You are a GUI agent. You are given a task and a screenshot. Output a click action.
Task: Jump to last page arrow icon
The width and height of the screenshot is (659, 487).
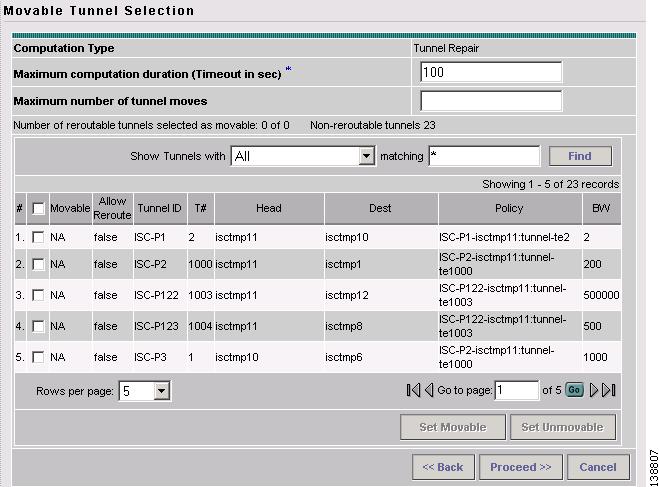(x=609, y=390)
